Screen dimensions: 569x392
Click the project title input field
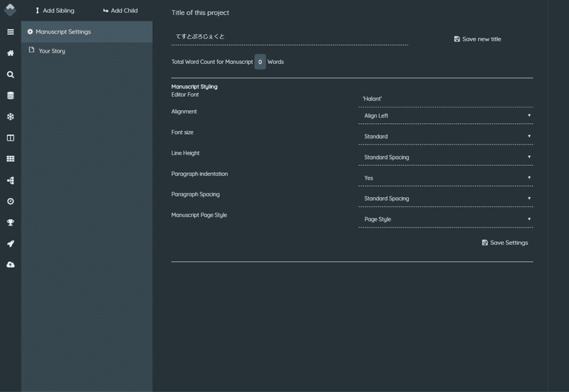(x=289, y=36)
